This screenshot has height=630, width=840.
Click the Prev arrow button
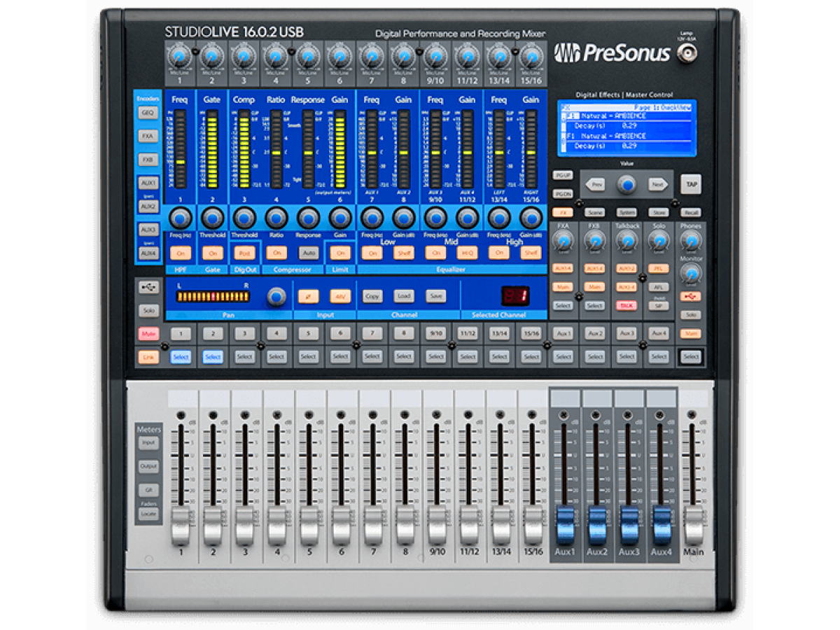point(596,185)
